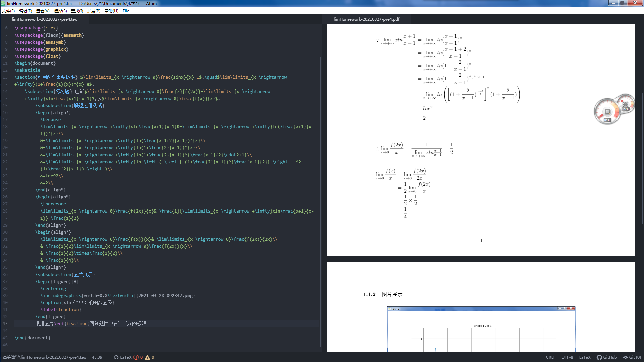Open the 文件(F) menu
Image resolution: width=644 pixels, height=362 pixels.
click(x=8, y=11)
